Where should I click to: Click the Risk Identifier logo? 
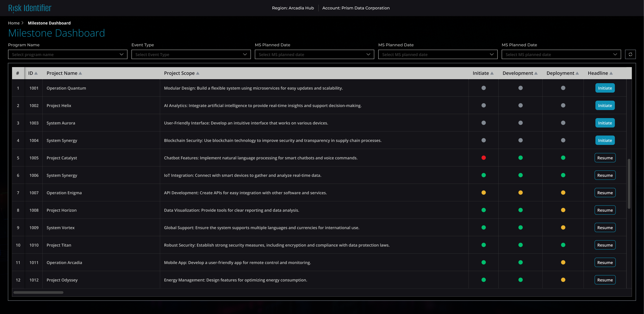tap(30, 8)
